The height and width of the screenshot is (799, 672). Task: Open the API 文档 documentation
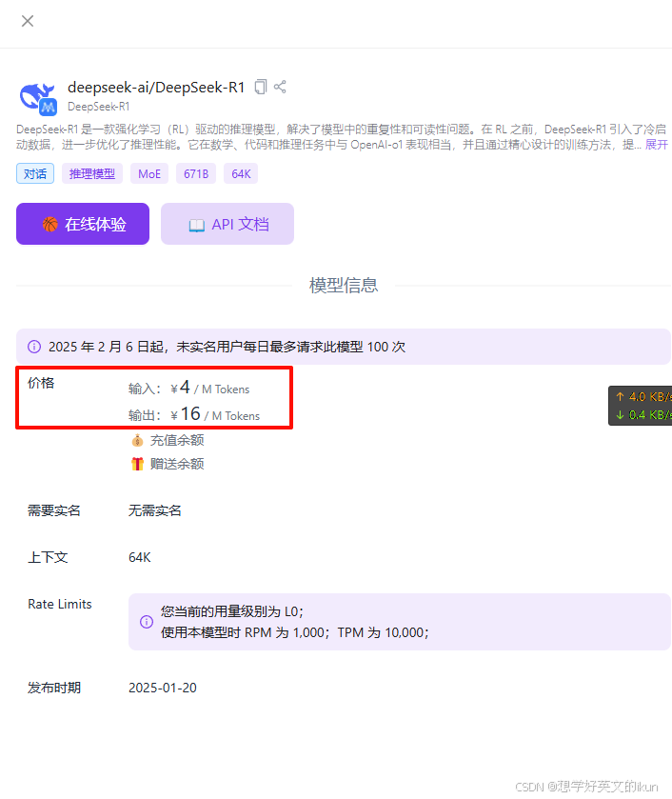227,224
